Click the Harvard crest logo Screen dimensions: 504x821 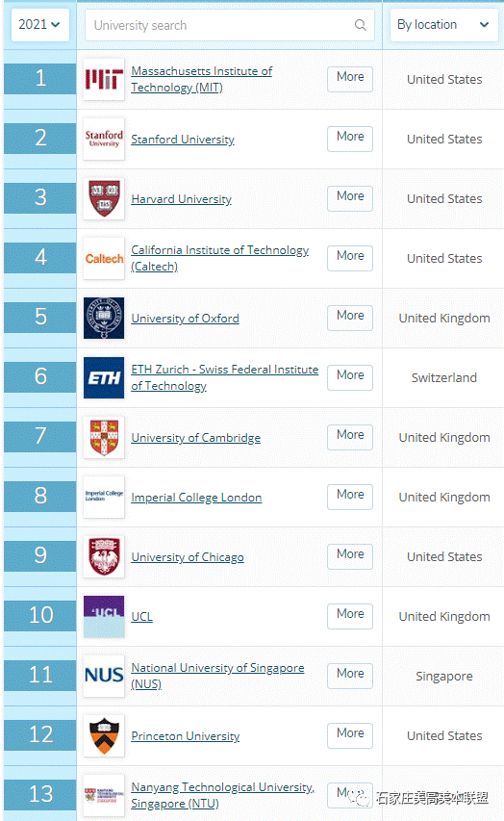[x=104, y=198]
